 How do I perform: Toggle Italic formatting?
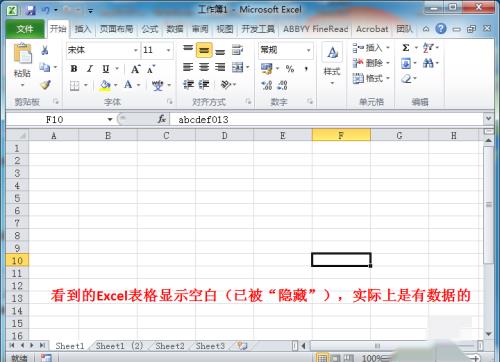click(90, 69)
